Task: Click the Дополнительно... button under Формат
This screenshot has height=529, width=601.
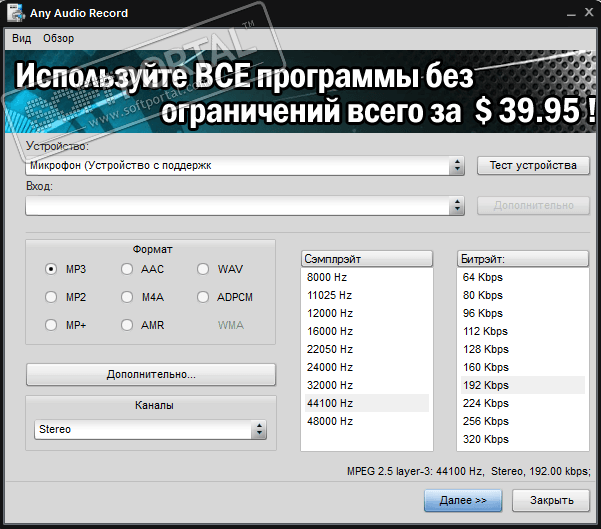Action: 151,375
